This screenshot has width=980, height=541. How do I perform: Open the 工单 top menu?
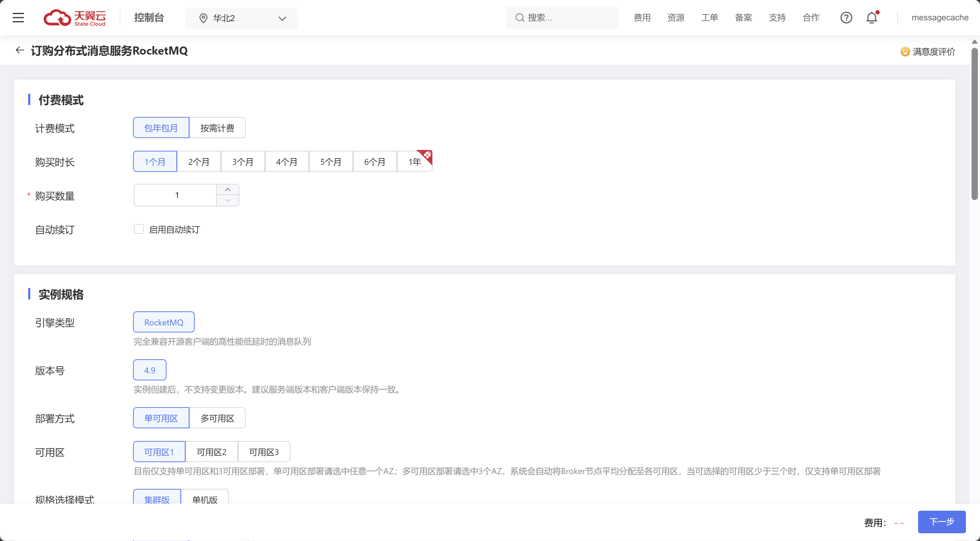click(710, 18)
